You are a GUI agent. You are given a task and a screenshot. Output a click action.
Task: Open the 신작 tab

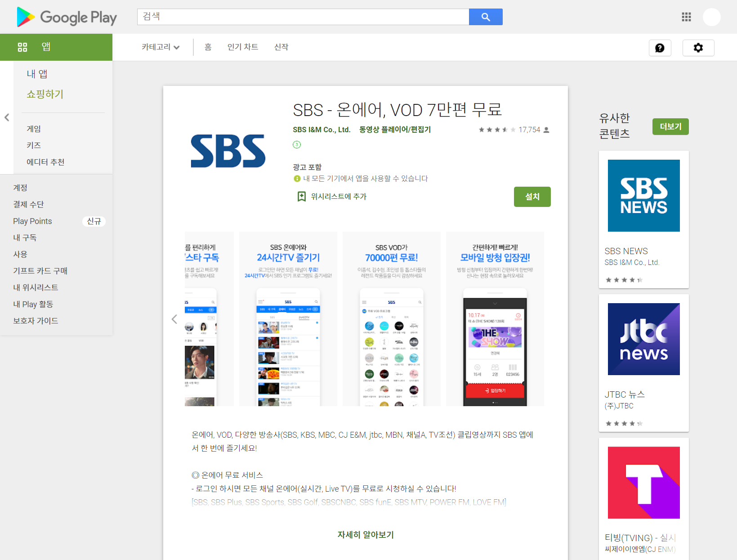(281, 47)
